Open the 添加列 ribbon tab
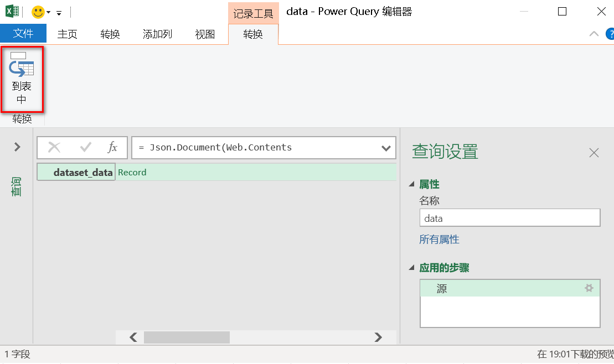 (157, 34)
